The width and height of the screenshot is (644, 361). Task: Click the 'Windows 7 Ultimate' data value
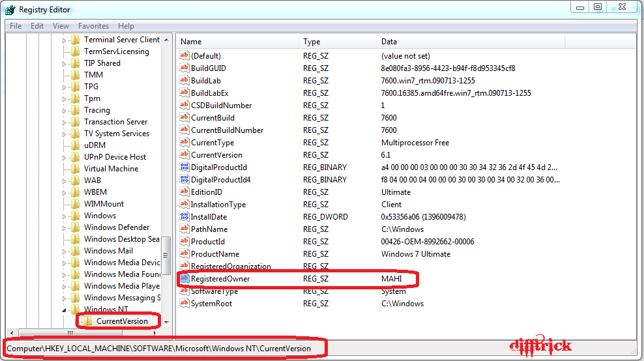[416, 254]
